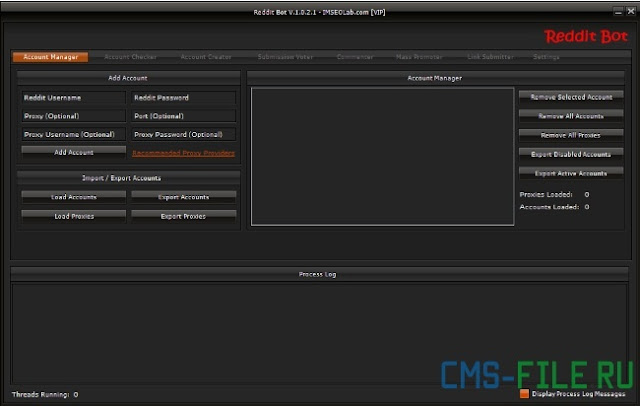Image resolution: width=640 pixels, height=406 pixels.
Task: Select the Proxy Password (Optional) field
Action: pyautogui.click(x=183, y=134)
